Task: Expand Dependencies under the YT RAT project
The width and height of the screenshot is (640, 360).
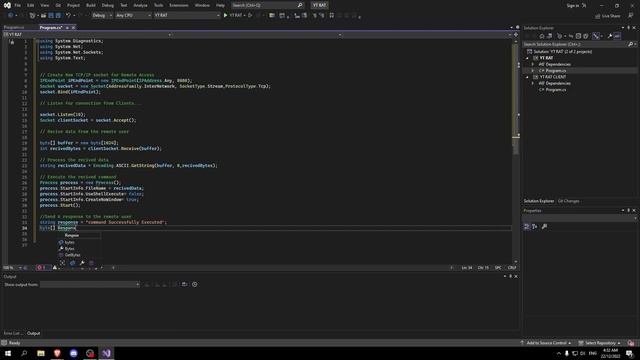Action: pyautogui.click(x=532, y=64)
